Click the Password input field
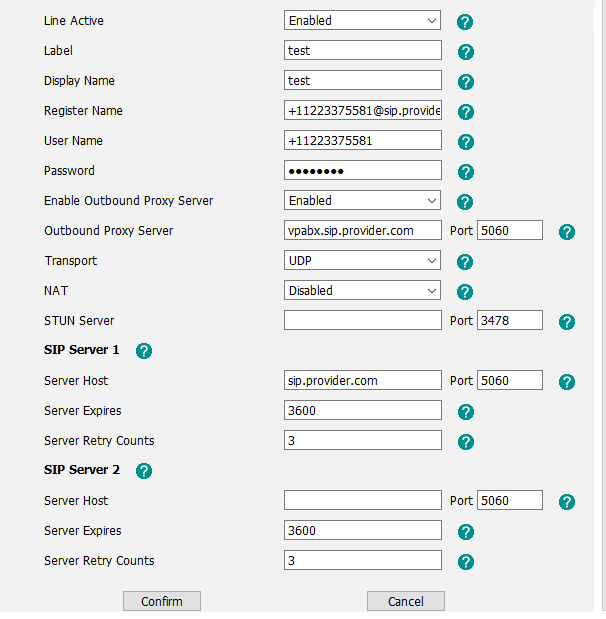The width and height of the screenshot is (606, 619). click(362, 170)
